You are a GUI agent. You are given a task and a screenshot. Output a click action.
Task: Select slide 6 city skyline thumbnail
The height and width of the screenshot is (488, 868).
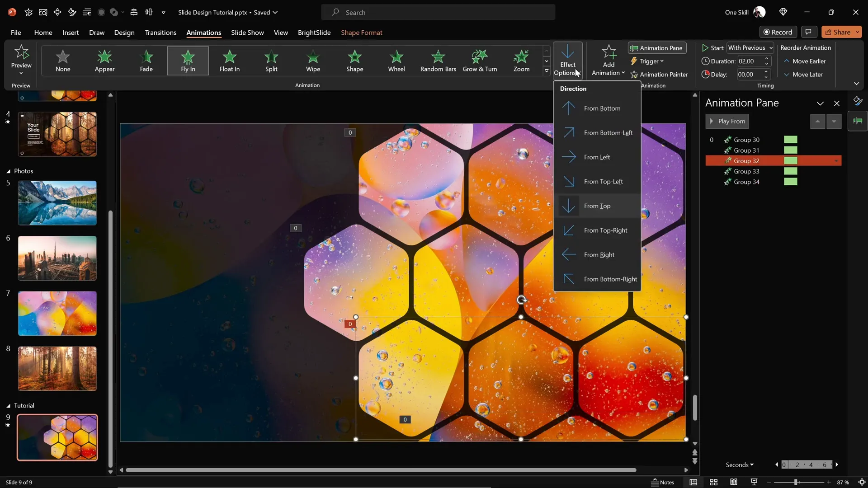(57, 258)
